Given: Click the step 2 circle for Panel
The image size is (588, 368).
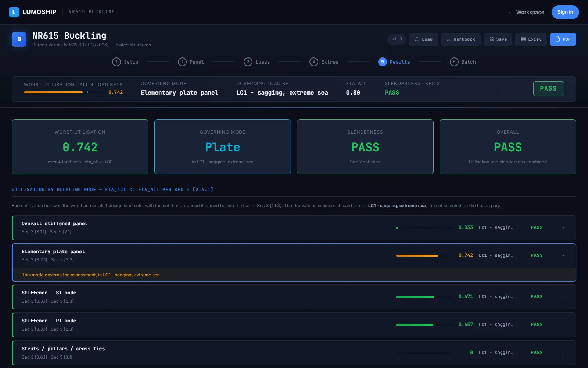Looking at the screenshot, I should tap(182, 62).
